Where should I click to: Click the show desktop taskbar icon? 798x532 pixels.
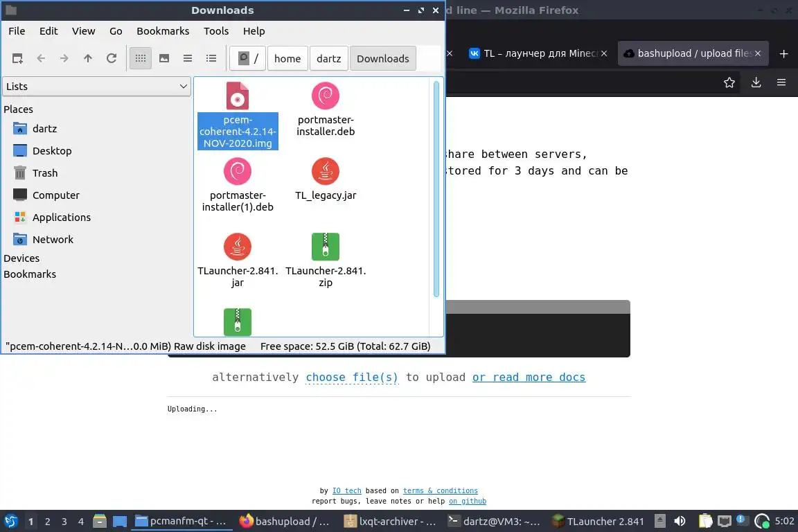coord(120,522)
